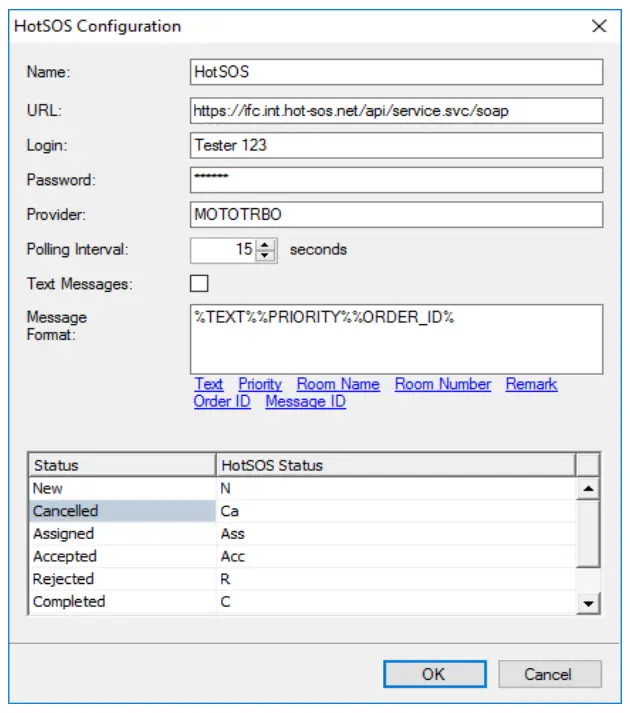Click the URL input field
This screenshot has height=713, width=630.
tap(396, 110)
